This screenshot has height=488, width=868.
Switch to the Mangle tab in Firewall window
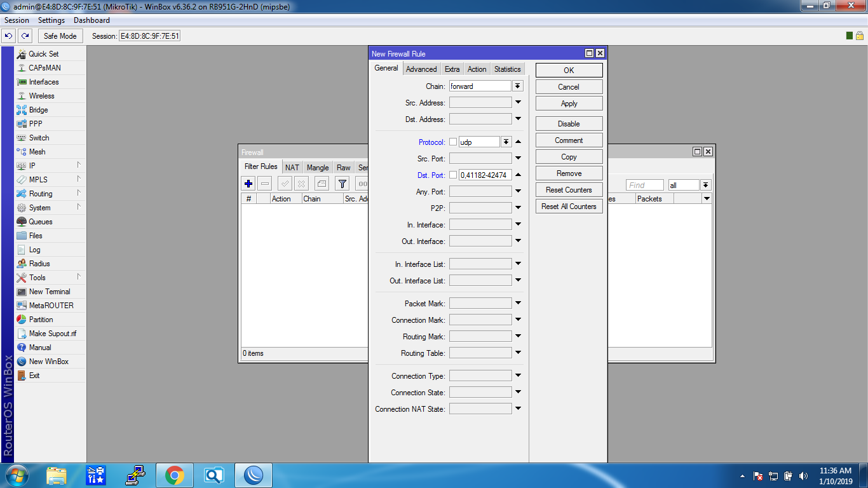(x=318, y=168)
